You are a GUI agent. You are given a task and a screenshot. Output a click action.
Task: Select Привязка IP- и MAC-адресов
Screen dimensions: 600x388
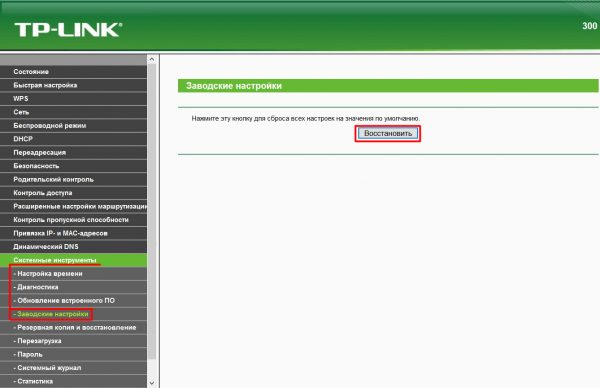[x=73, y=233]
